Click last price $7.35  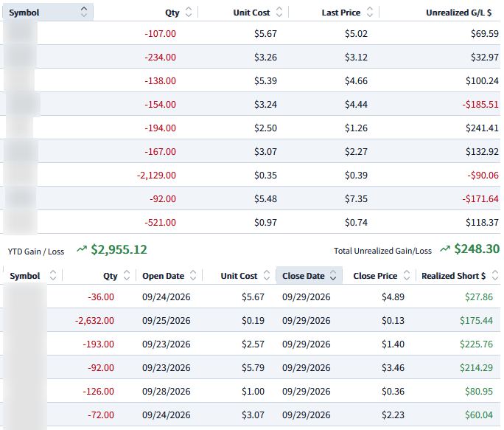pyautogui.click(x=356, y=199)
